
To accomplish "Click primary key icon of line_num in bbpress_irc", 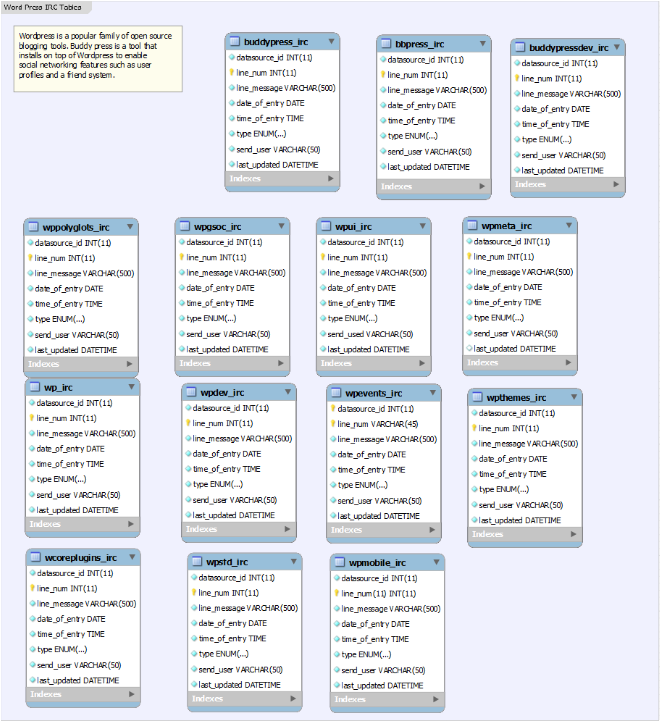I will [383, 74].
